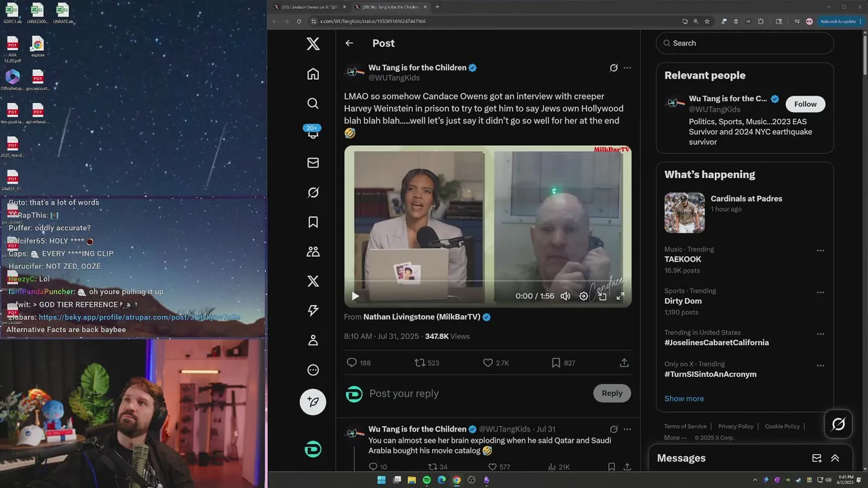Screen dimensions: 868x488
Task: Open options for Dirty Dom trend
Action: (x=820, y=292)
